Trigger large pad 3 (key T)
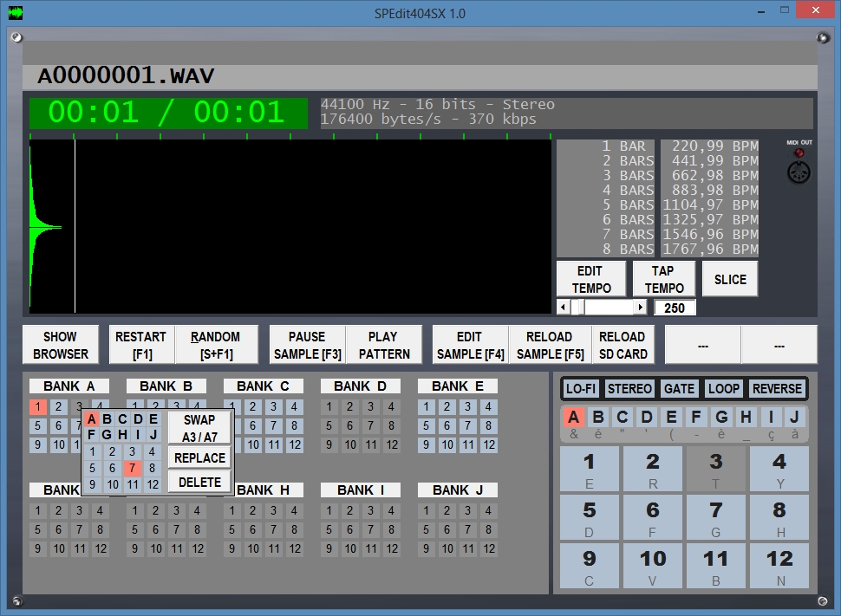 [715, 470]
